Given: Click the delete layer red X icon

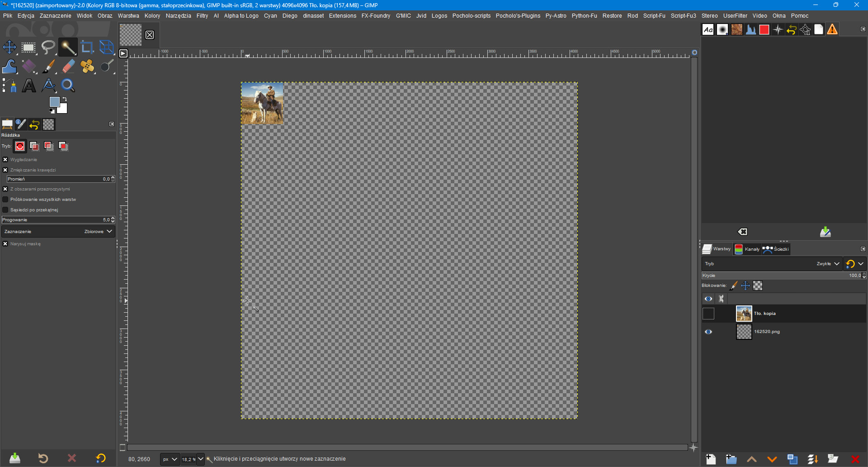Looking at the screenshot, I should tap(855, 459).
